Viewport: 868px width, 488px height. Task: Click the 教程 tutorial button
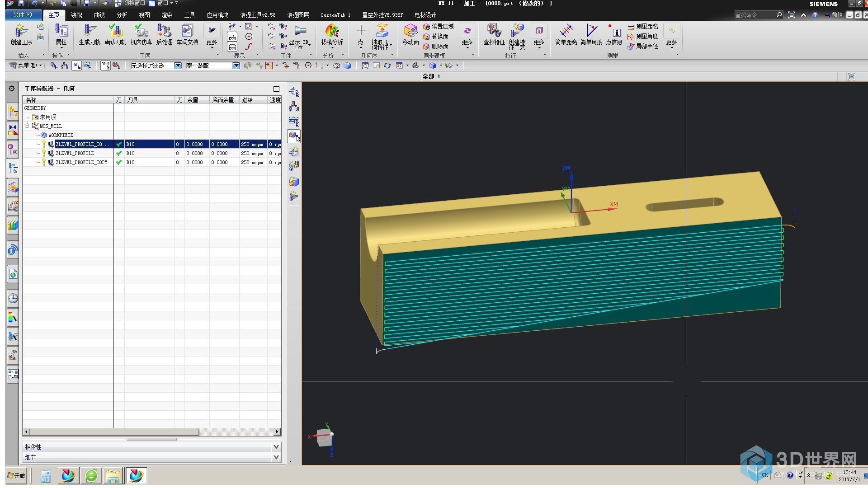pyautogui.click(x=834, y=15)
